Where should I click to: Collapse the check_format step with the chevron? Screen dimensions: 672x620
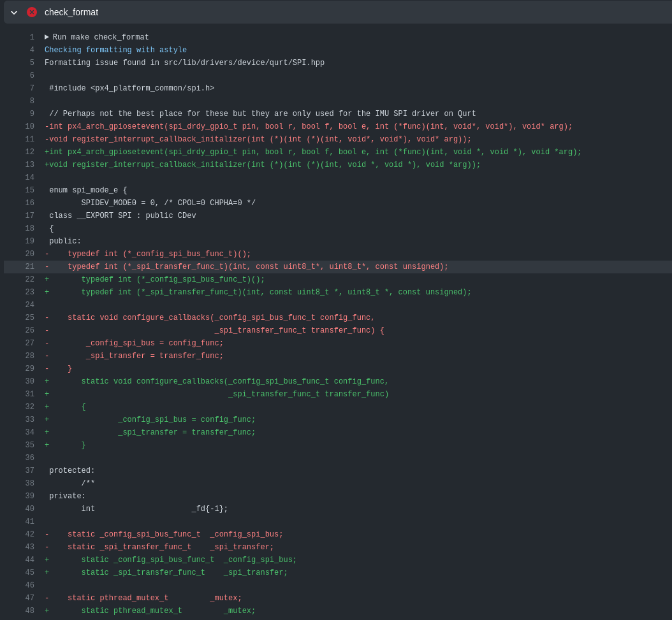[x=14, y=13]
